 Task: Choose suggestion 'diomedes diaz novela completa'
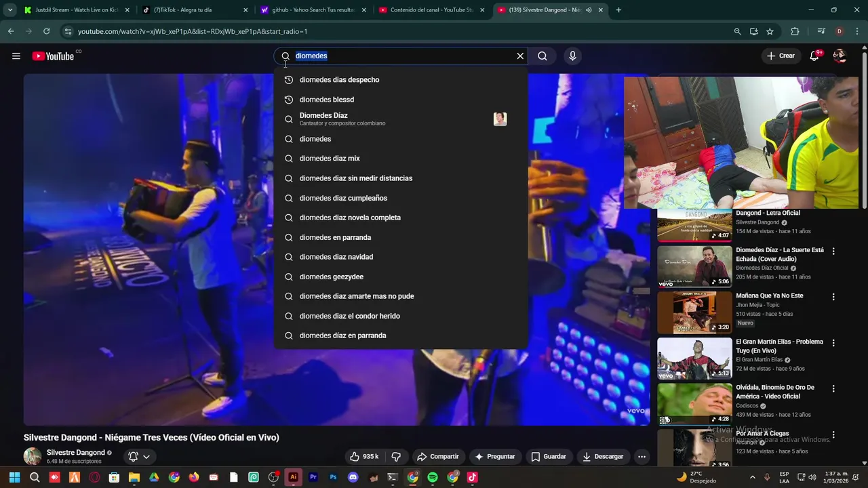pos(401,218)
